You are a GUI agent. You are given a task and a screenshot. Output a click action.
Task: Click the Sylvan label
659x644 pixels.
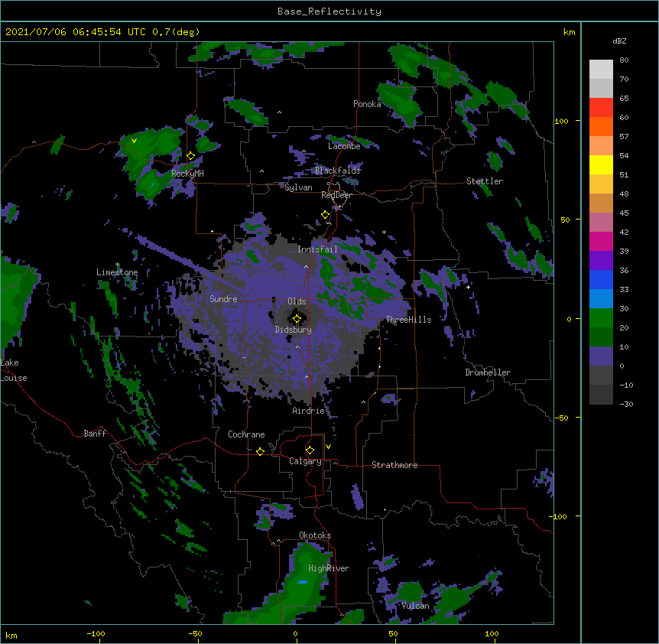pyautogui.click(x=298, y=187)
